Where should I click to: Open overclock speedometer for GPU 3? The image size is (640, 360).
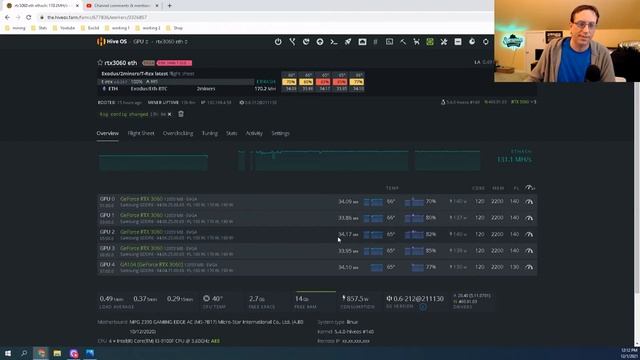[529, 251]
